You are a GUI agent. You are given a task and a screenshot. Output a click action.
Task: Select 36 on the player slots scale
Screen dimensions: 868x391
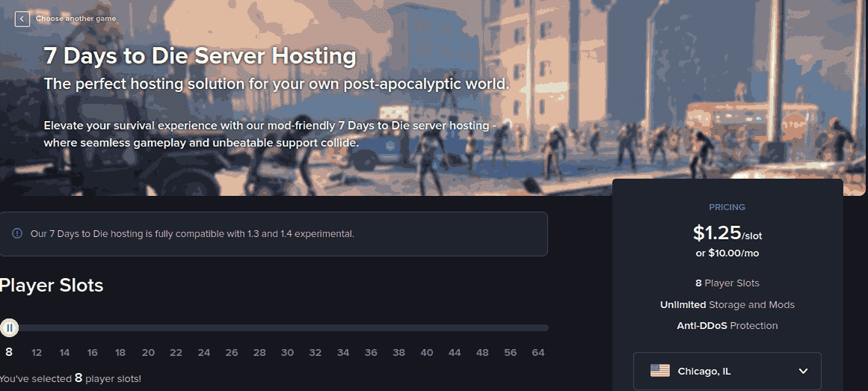pos(371,352)
